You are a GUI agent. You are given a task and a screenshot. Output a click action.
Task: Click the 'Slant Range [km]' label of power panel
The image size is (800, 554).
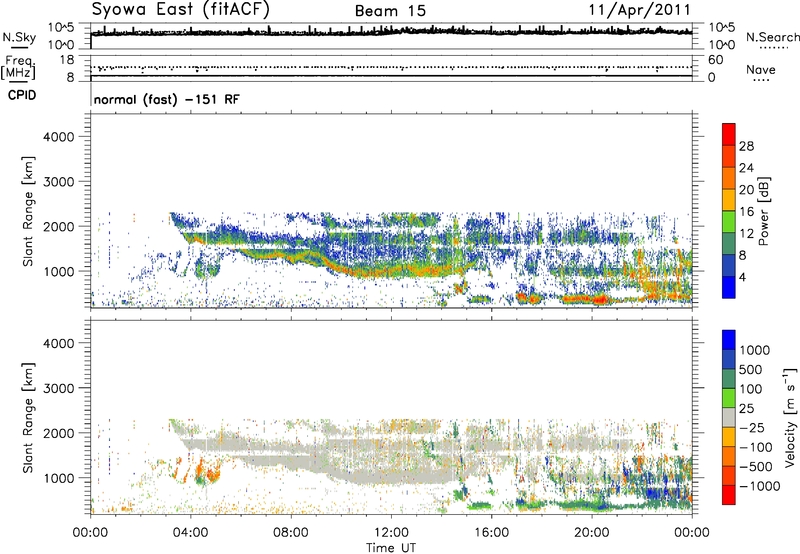(28, 211)
